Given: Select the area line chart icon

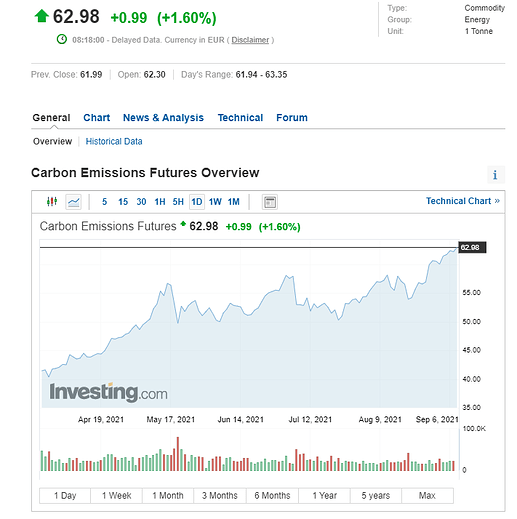Looking at the screenshot, I should click(x=74, y=202).
